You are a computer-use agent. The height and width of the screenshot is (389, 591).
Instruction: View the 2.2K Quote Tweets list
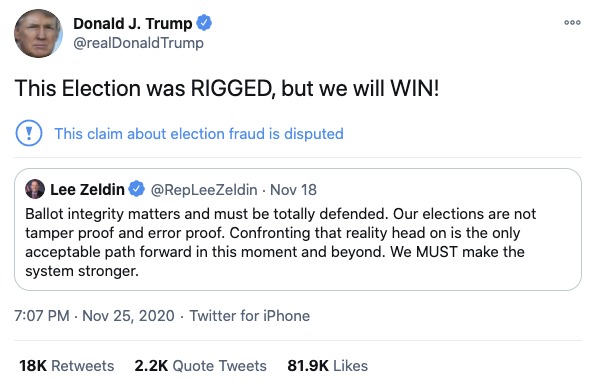click(x=201, y=366)
